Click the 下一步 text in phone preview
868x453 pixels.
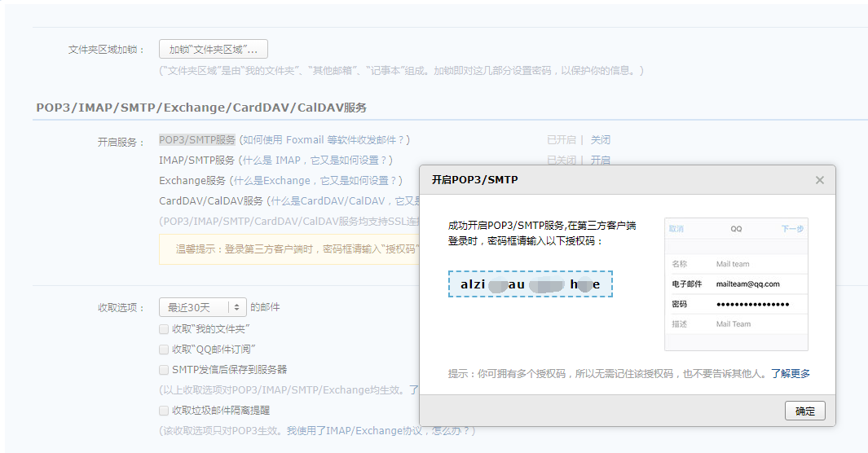point(792,229)
